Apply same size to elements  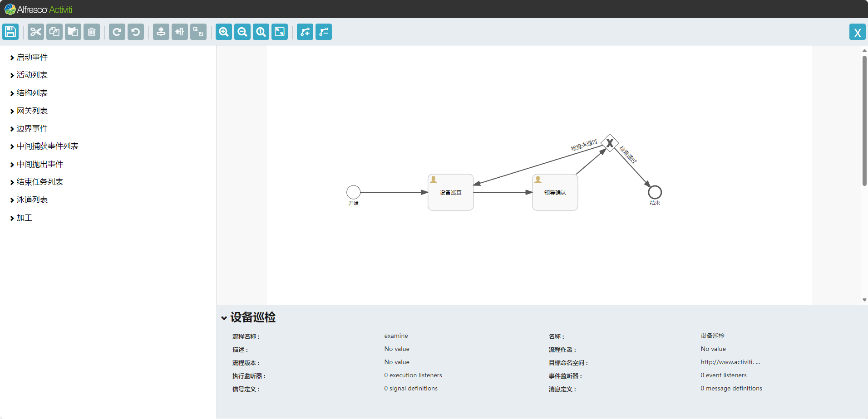[198, 32]
